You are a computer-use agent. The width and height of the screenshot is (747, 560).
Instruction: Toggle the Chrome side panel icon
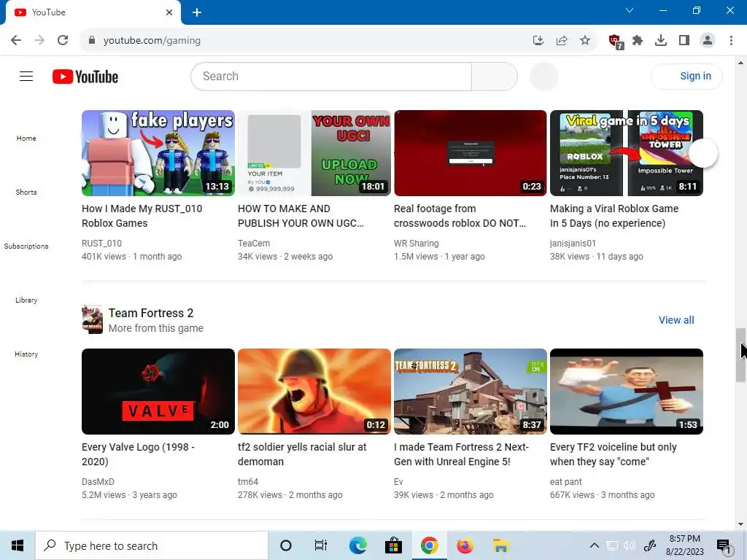pos(684,41)
